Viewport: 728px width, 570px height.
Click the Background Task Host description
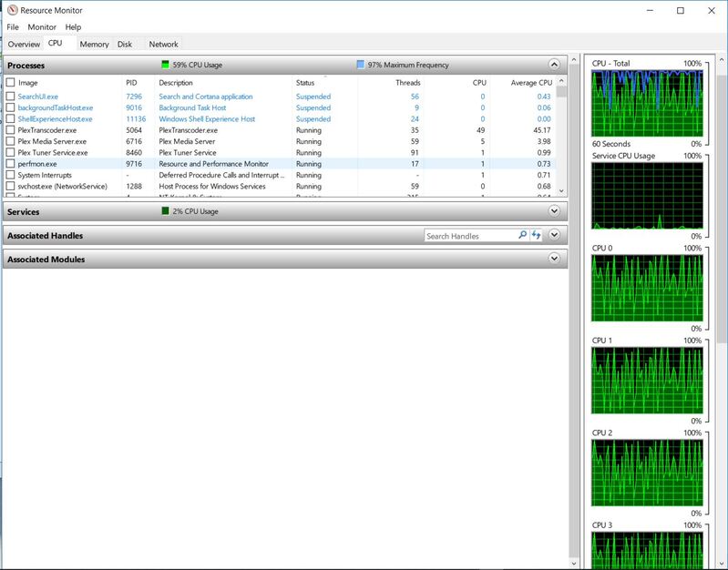pos(192,107)
